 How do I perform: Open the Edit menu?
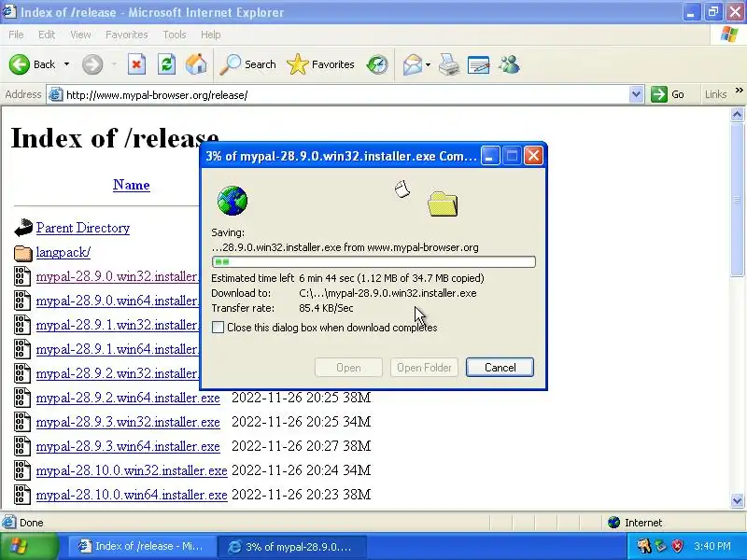(47, 35)
